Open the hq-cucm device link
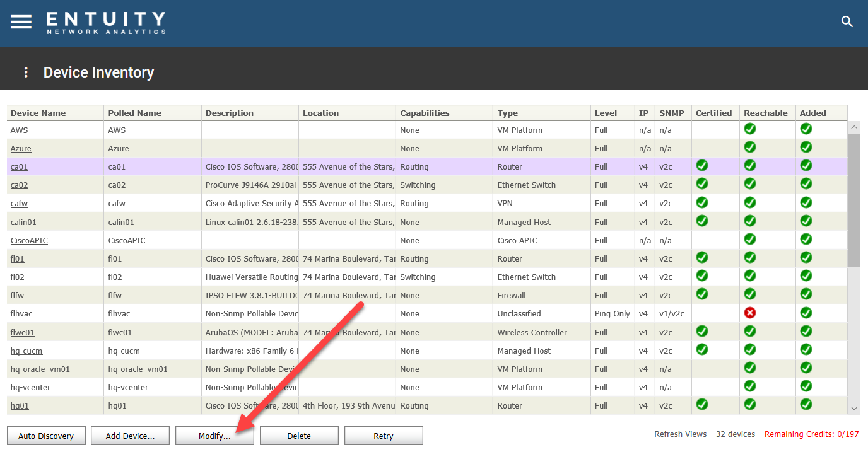Viewport: 868px width, 452px height. click(26, 351)
